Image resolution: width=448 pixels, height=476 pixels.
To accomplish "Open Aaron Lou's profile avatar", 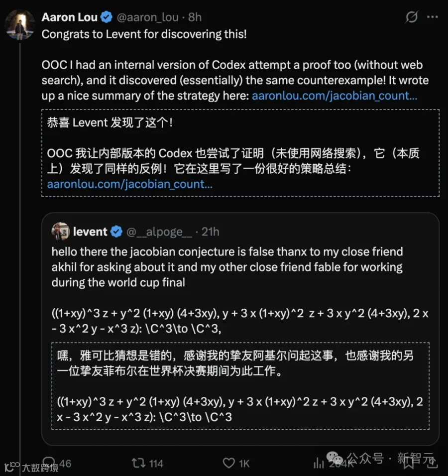I will 20,25.
